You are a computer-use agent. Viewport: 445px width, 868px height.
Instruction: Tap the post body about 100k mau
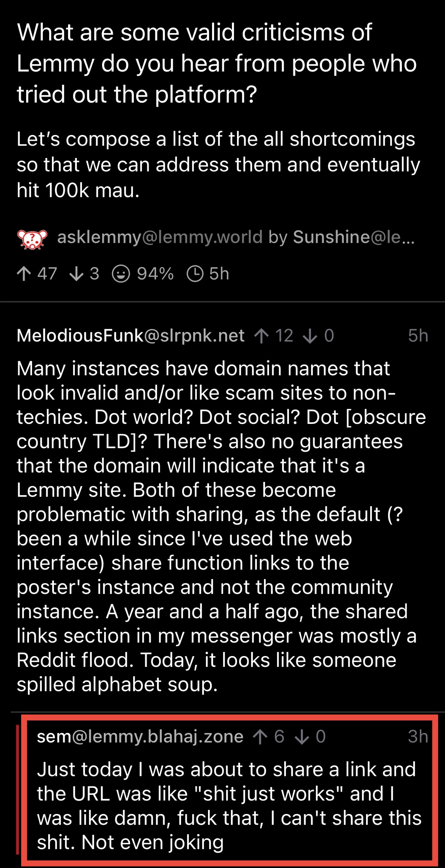(x=219, y=165)
